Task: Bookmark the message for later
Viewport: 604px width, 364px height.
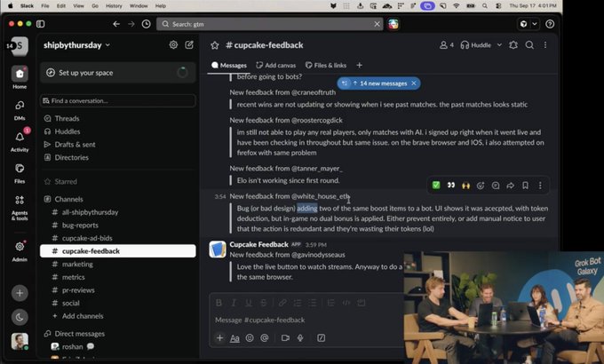Action: 525,186
